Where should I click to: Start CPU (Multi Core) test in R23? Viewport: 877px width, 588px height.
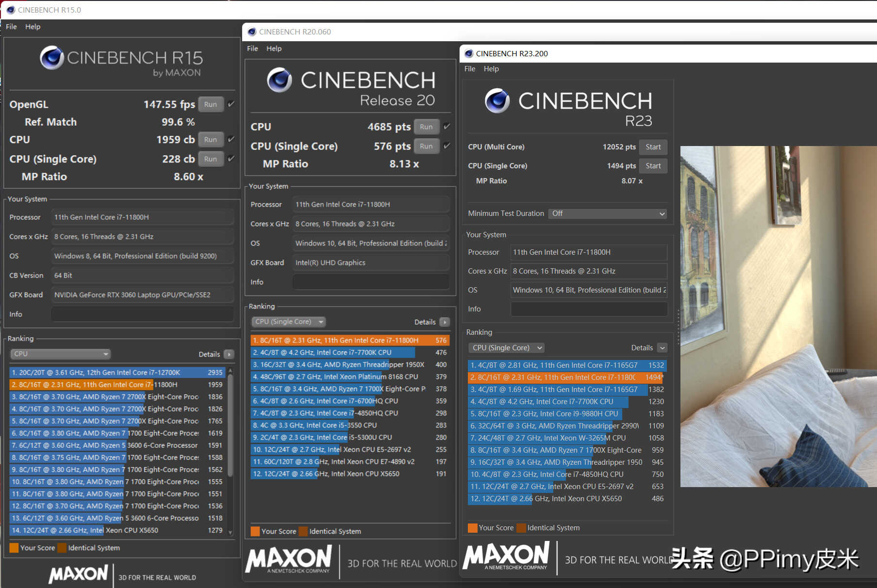(653, 147)
